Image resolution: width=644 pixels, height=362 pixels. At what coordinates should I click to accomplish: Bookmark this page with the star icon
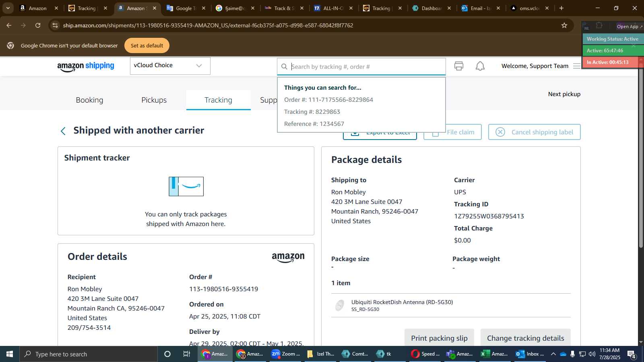click(564, 25)
